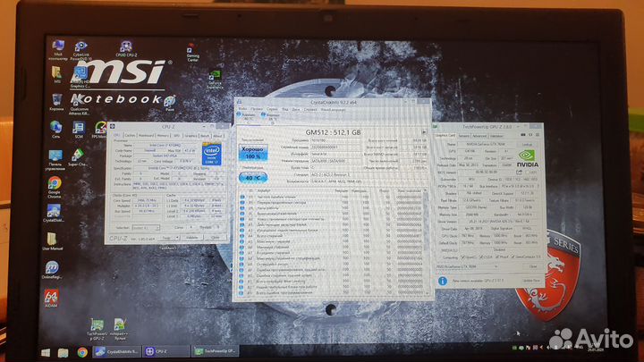This screenshot has height=362, width=644.
Task: Open the CrystalDiskInfo desktop shortcut
Action: tap(54, 214)
